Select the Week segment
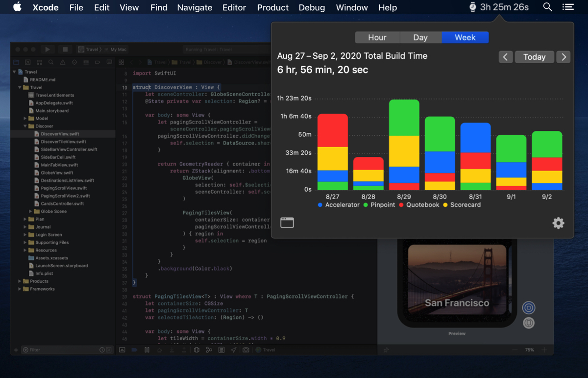 coord(465,38)
